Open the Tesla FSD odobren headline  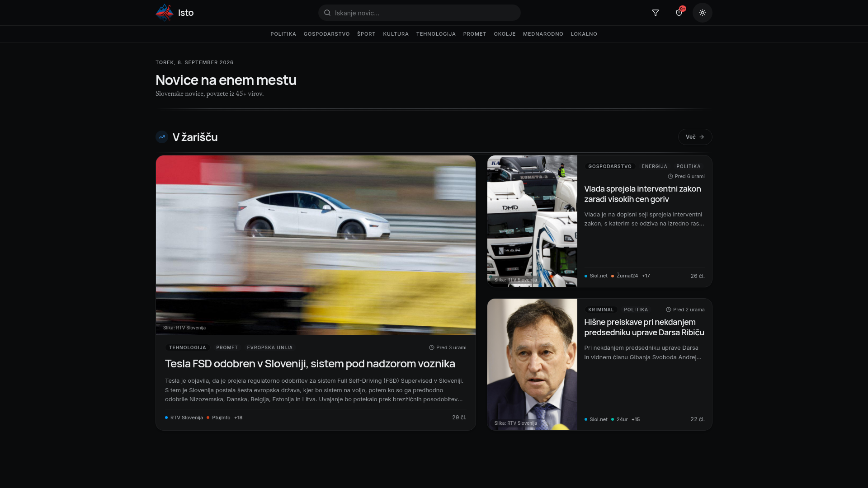(x=310, y=364)
